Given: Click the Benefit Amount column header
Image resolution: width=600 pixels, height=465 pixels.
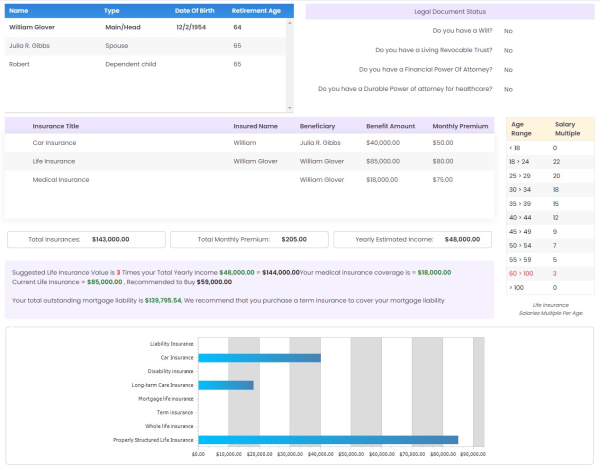Looking at the screenshot, I should pyautogui.click(x=390, y=127).
